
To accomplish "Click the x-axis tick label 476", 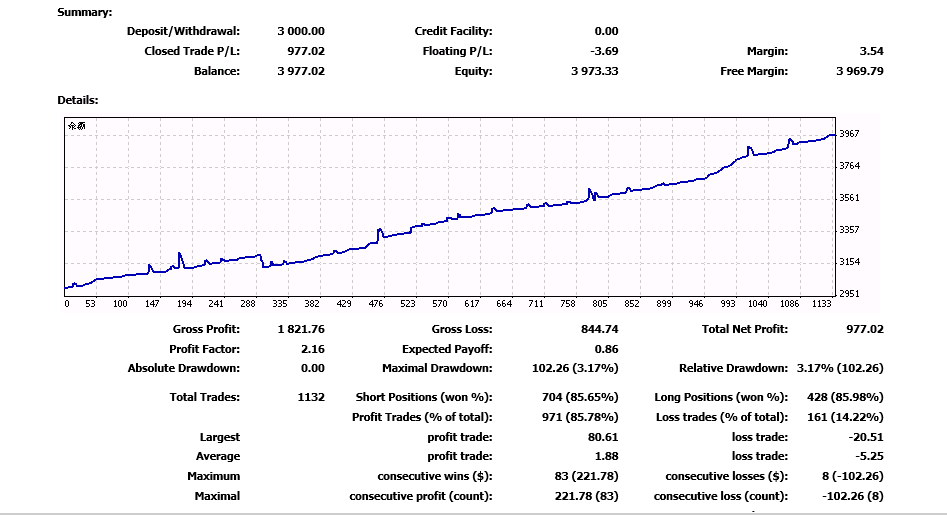I will coord(376,304).
